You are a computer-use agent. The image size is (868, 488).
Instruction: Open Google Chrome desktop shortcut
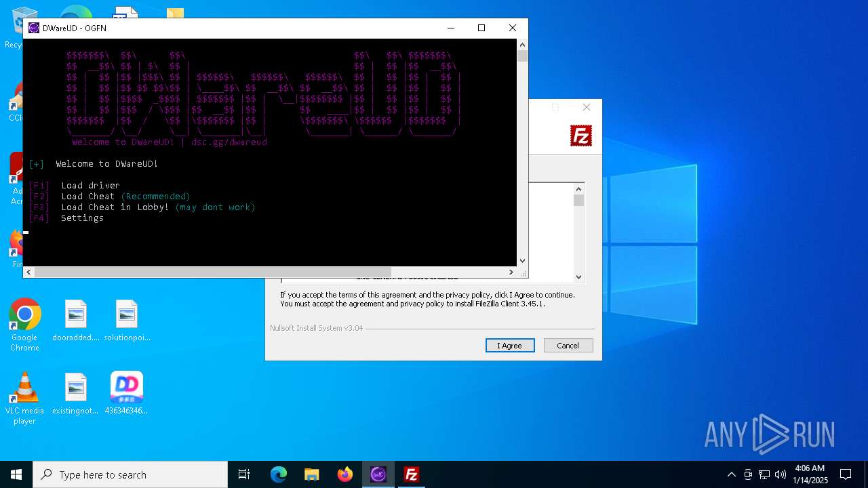24,325
